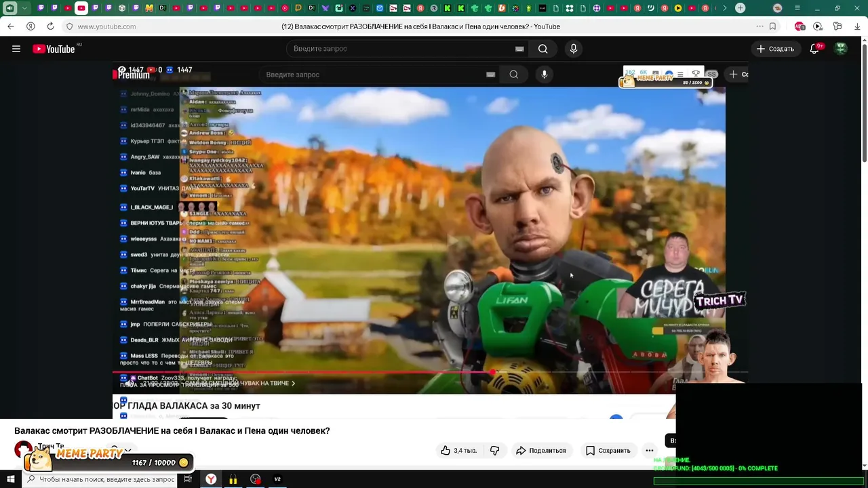Viewport: 868px width, 488px height.
Task: Click the magnifier icon inside the recorded video
Action: pos(514,75)
